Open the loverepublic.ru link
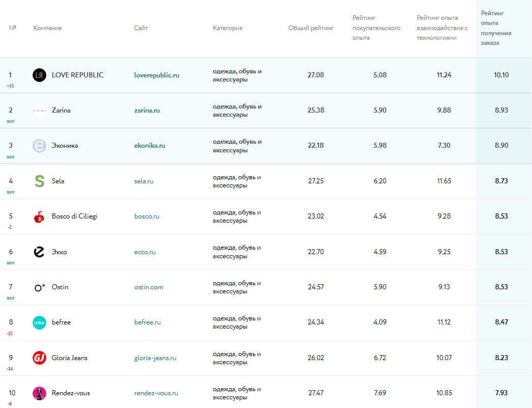532x408 pixels. (x=156, y=75)
